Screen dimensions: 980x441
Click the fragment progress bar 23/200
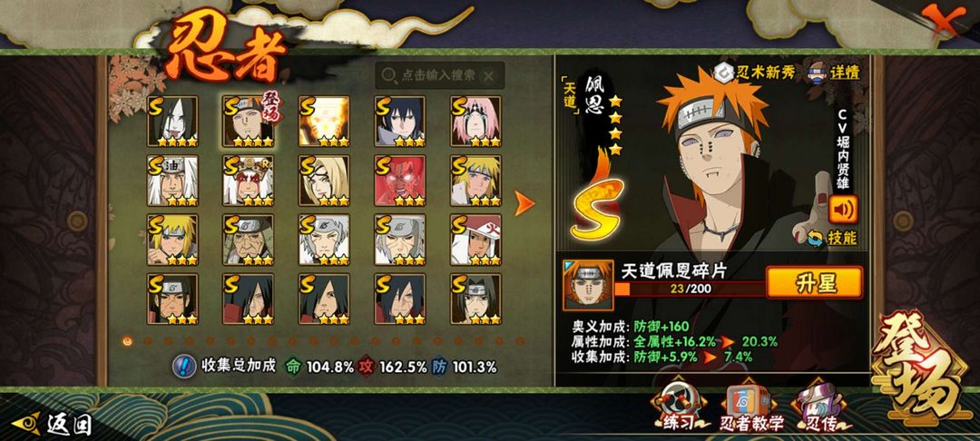coord(690,289)
